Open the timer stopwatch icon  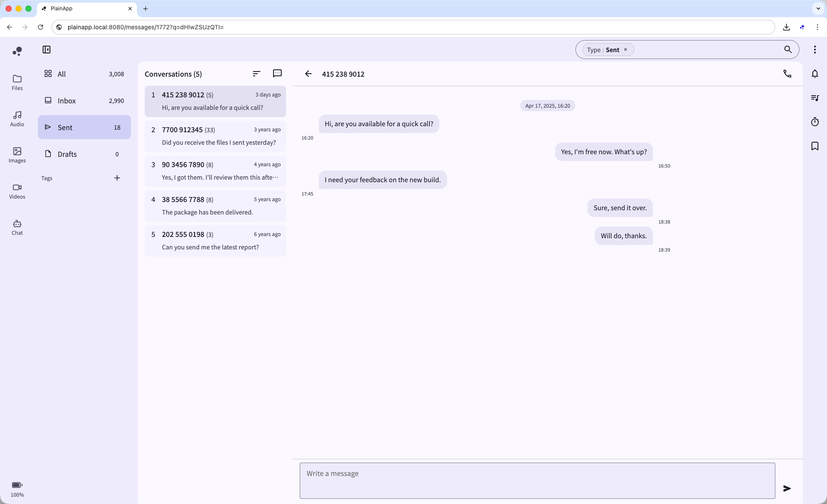(815, 122)
